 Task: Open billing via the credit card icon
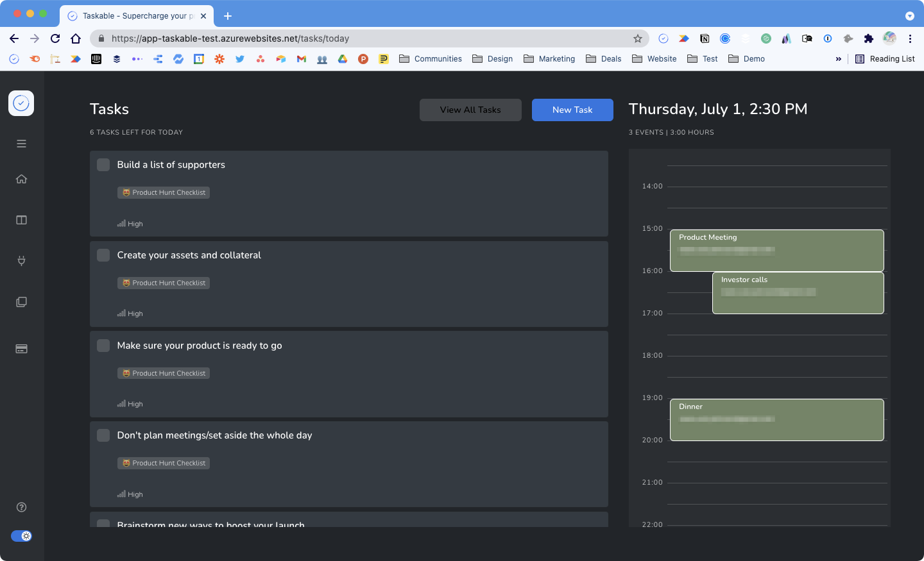21,349
